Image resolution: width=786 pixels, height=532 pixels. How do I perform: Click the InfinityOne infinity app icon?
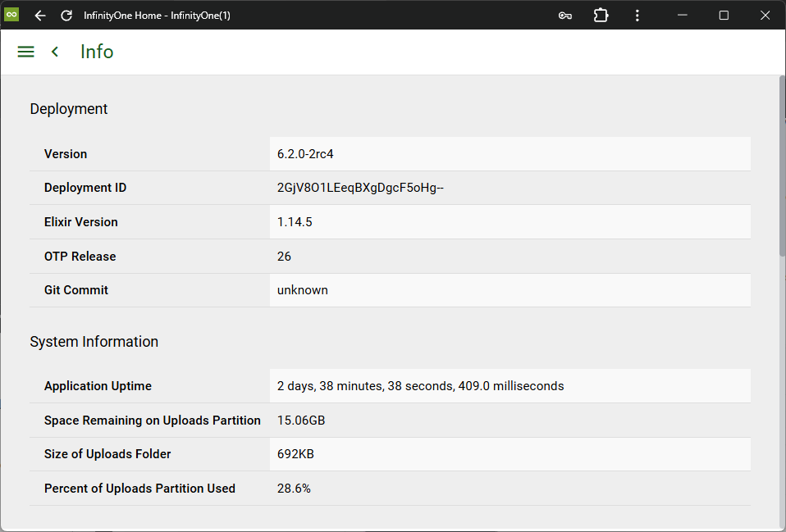[x=11, y=15]
